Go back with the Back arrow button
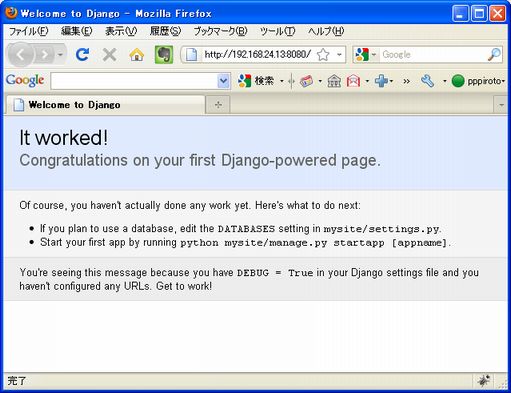Viewport: 511px width, 393px height. tap(21, 54)
